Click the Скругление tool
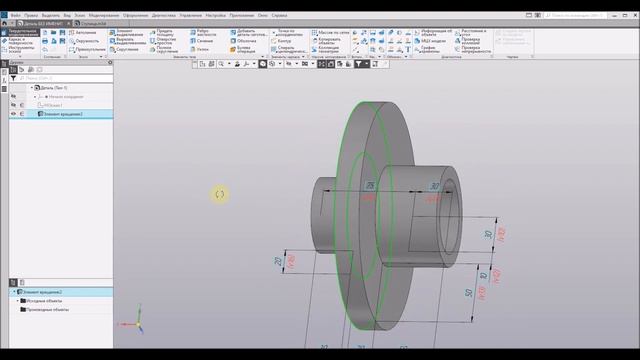Screen dimensions: 640x360 coord(124,49)
